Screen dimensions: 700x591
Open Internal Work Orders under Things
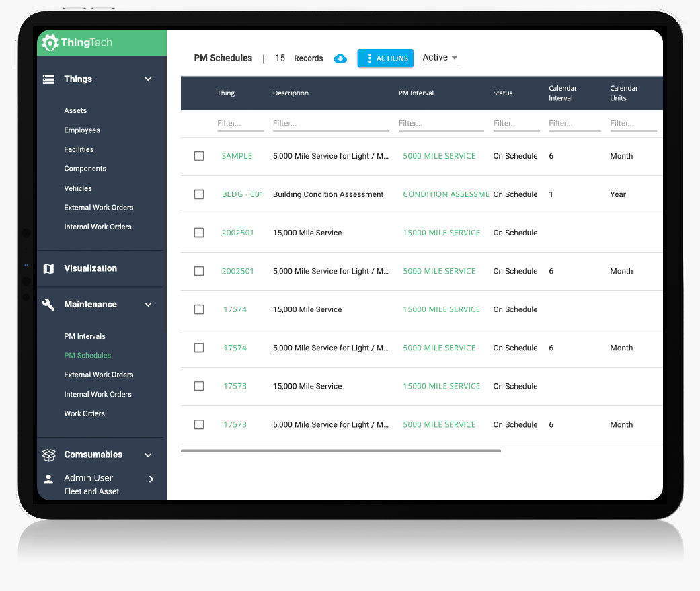coord(98,227)
